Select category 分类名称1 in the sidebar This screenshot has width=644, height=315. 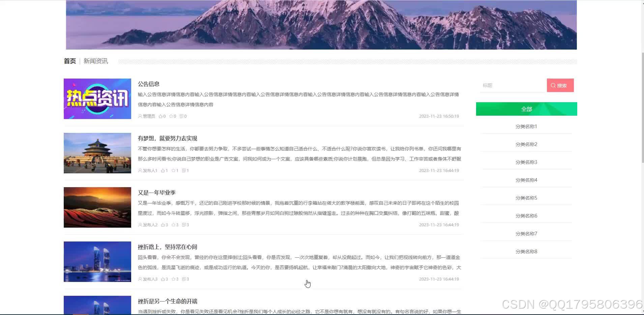click(526, 126)
